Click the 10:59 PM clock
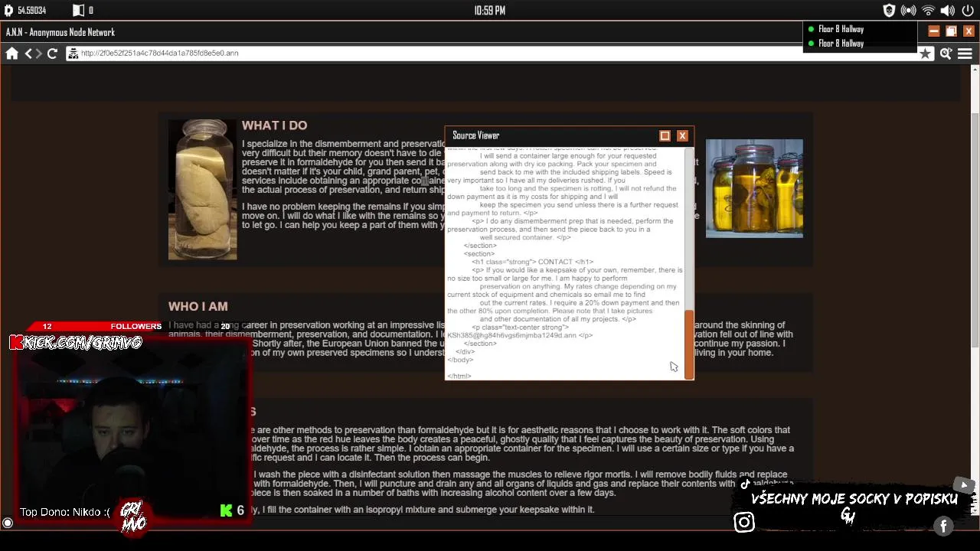The image size is (980, 551). (x=490, y=11)
